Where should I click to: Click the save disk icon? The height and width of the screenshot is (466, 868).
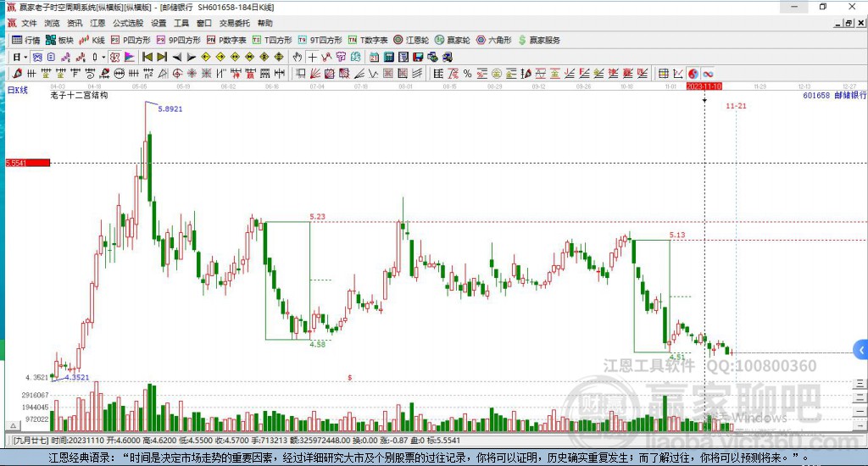(x=418, y=57)
